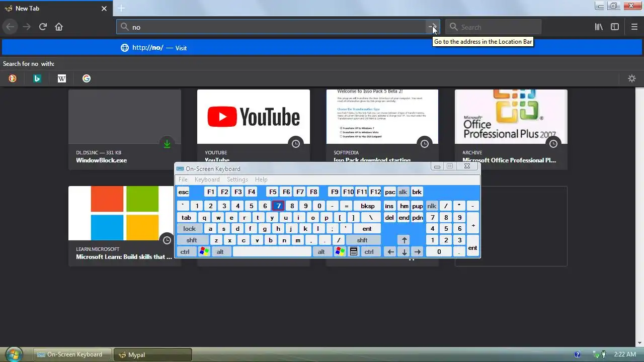The width and height of the screenshot is (644, 362).
Task: Open search settings gear icon
Action: point(632,78)
